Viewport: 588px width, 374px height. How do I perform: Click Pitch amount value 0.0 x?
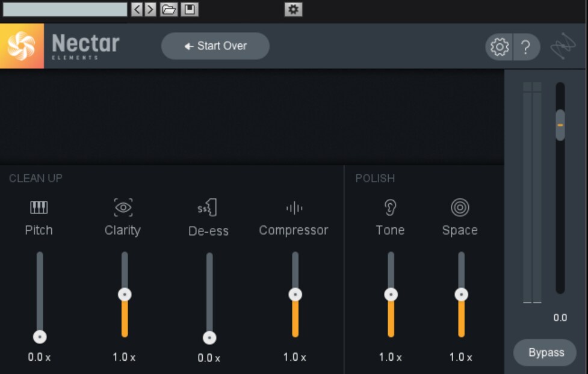[x=39, y=357]
